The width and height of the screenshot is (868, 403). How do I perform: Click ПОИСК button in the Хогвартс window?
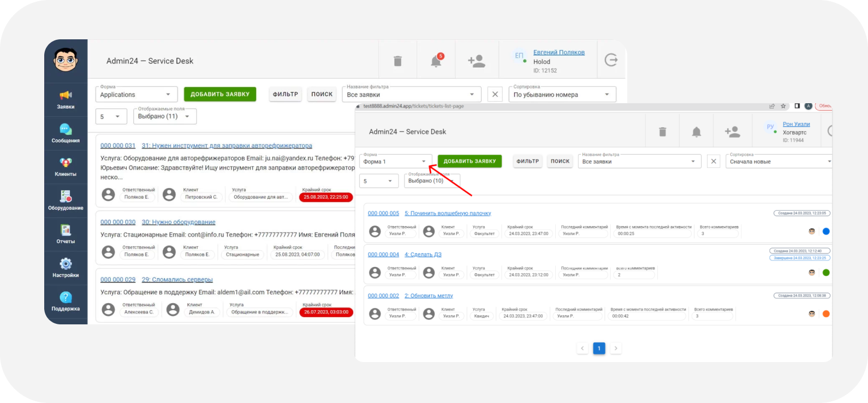560,161
